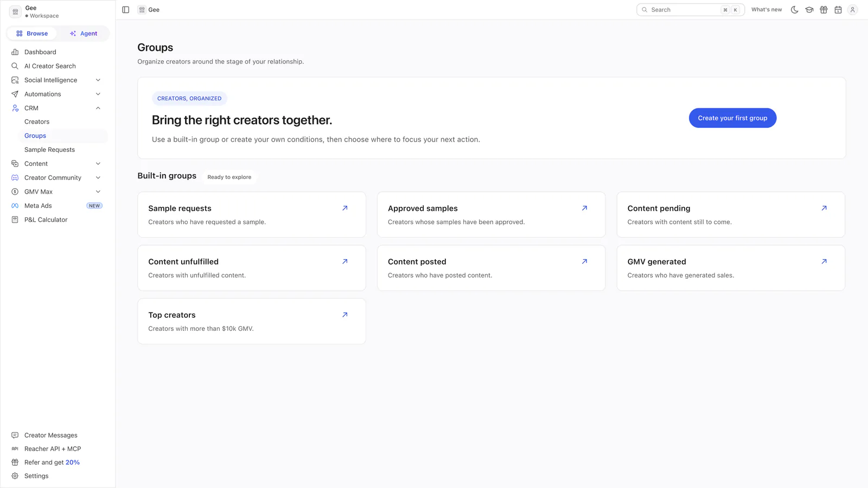This screenshot has height=488, width=868.
Task: Expand Content section chevron
Action: (98, 164)
